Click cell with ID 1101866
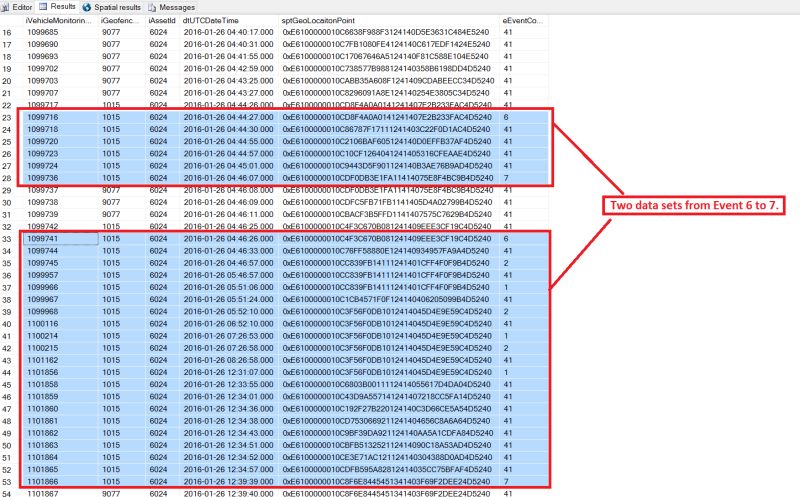Viewport: 800px width, 497px height. (x=43, y=482)
